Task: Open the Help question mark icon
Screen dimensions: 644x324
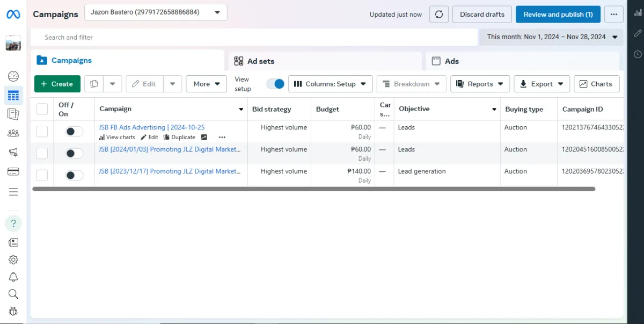Action: click(x=13, y=224)
